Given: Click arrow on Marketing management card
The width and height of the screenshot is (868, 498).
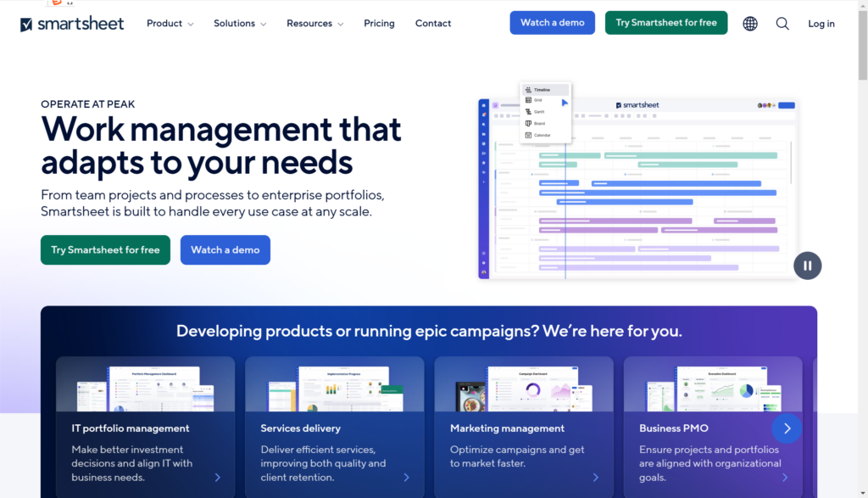Looking at the screenshot, I should (x=596, y=478).
